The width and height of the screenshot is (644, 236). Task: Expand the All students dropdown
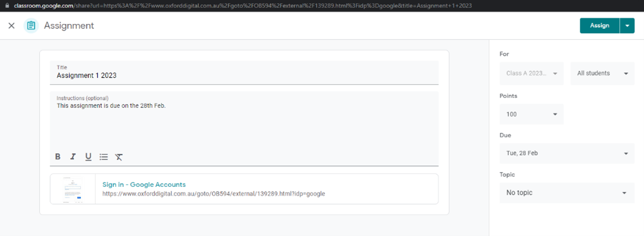point(602,73)
